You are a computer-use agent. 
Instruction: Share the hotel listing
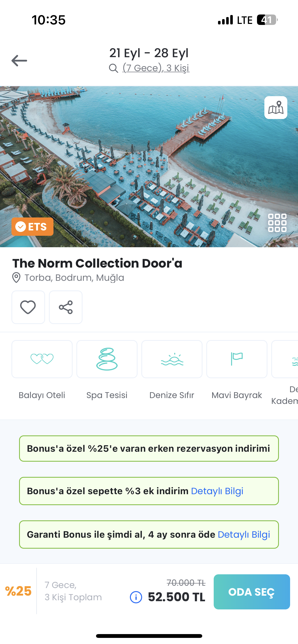pyautogui.click(x=66, y=307)
